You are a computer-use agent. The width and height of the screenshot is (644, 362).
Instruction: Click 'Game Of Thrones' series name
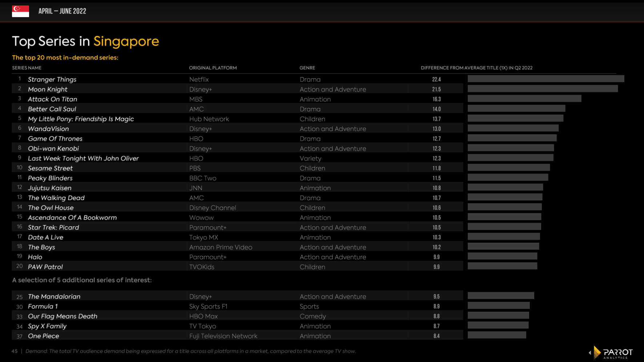pyautogui.click(x=55, y=139)
